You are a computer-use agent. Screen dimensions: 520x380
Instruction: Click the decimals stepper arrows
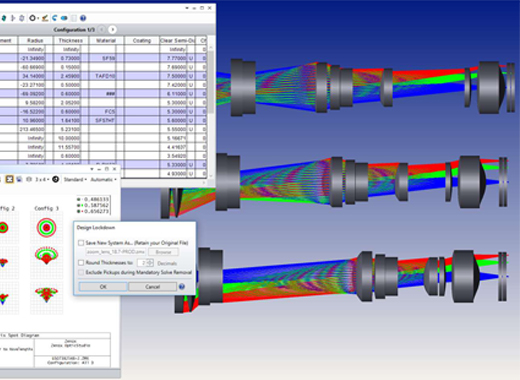coord(150,263)
